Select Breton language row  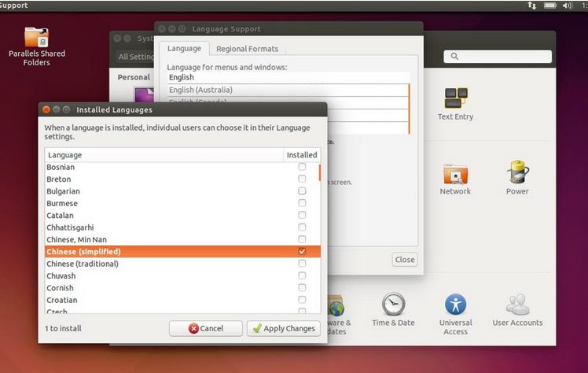(182, 179)
